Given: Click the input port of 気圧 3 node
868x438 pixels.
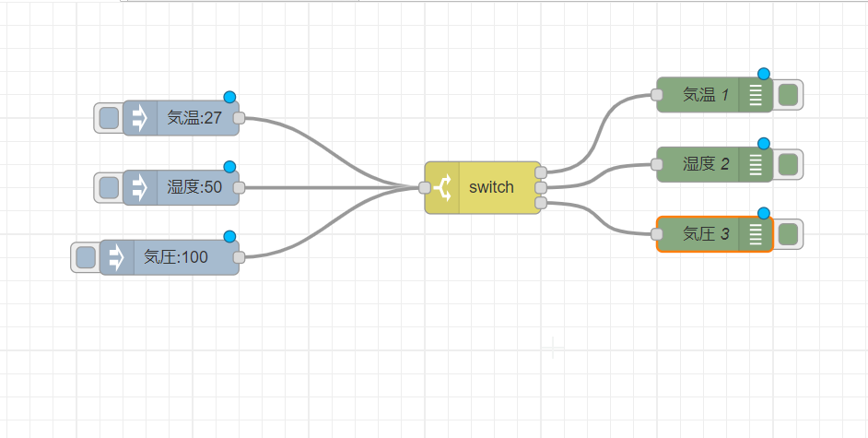Looking at the screenshot, I should tap(656, 235).
